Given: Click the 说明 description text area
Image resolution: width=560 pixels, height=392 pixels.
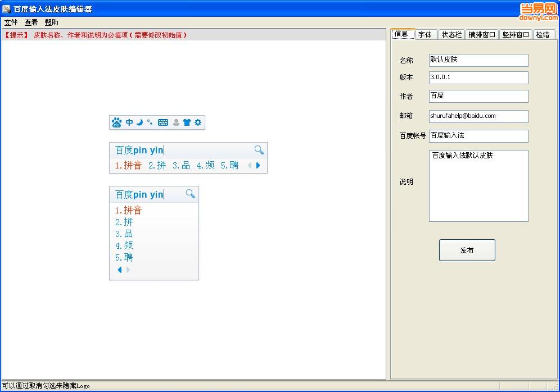Looking at the screenshot, I should tap(478, 185).
